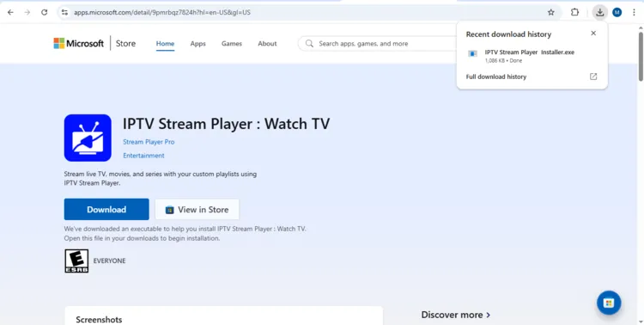Click the vertical page scrollbar thumb

point(641,56)
